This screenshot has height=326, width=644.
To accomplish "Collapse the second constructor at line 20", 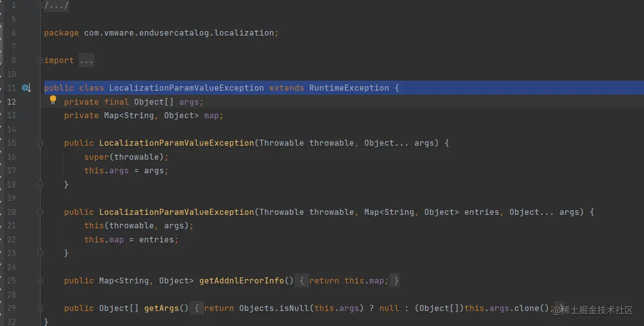I will (x=40, y=212).
